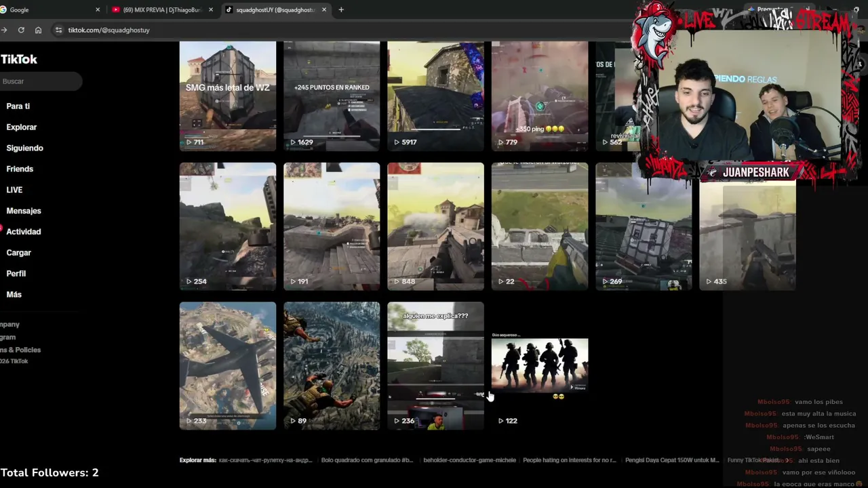This screenshot has width=868, height=488.
Task: Reload the TikTok page
Action: pyautogui.click(x=21, y=30)
